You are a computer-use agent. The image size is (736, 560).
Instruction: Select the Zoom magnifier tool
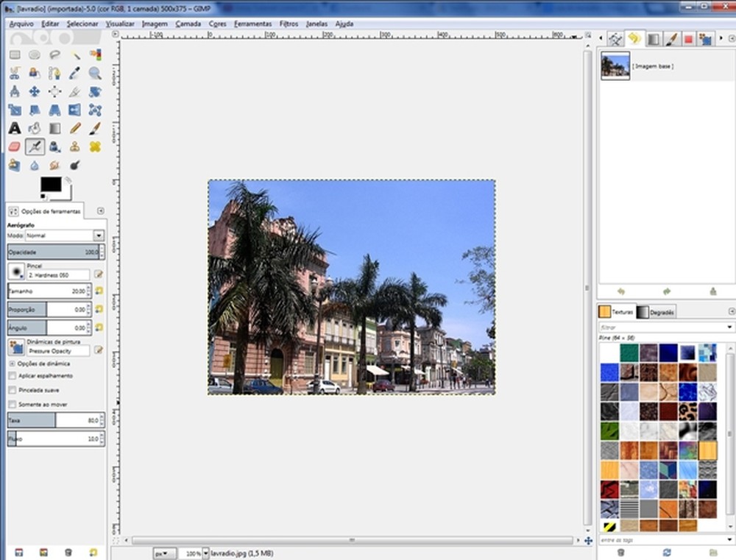tap(96, 74)
